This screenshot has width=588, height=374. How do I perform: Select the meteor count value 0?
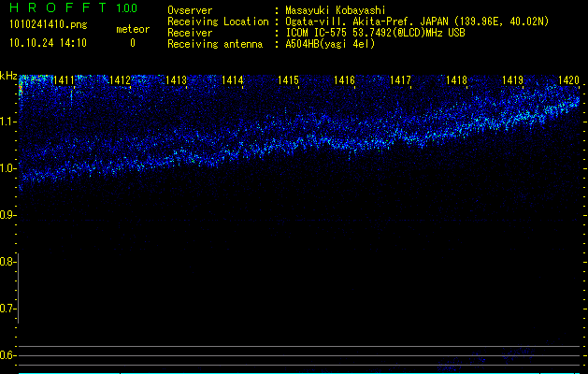coord(133,43)
